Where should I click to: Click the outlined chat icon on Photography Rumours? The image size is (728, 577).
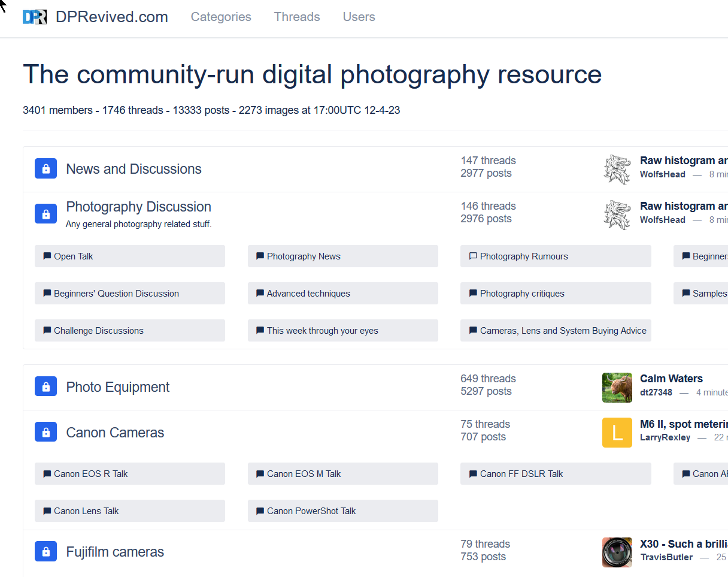[473, 256]
